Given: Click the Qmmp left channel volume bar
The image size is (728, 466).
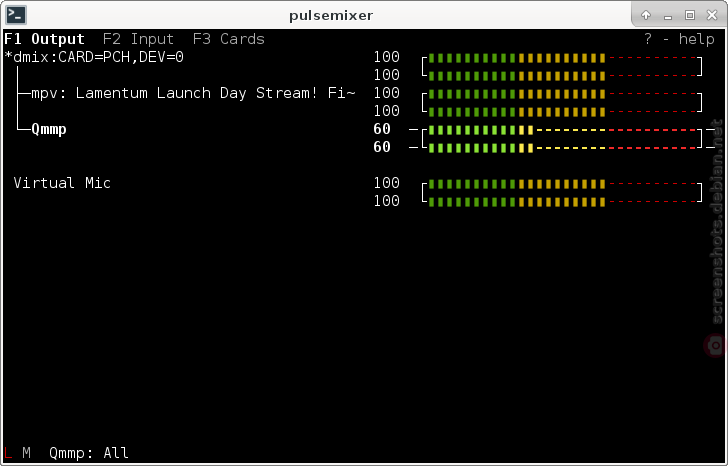Looking at the screenshot, I should [562, 130].
